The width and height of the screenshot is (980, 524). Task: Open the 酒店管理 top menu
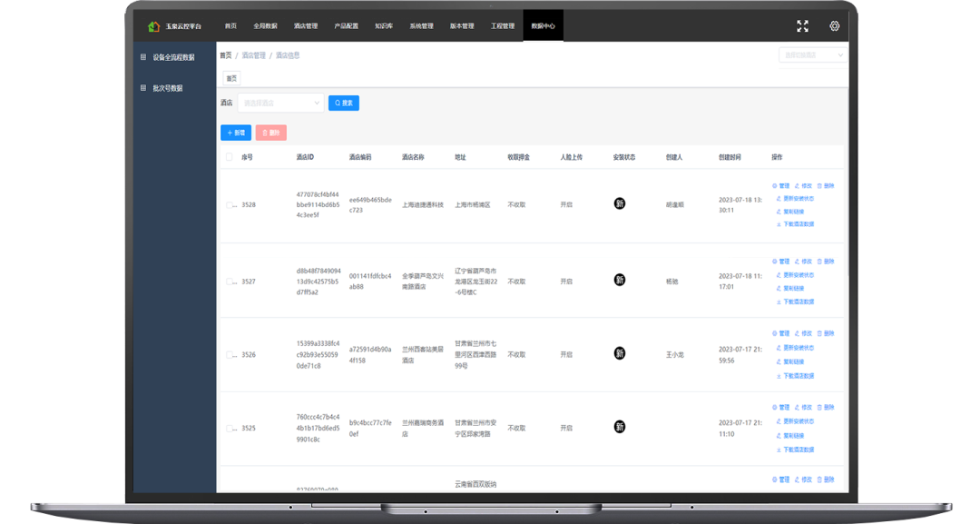click(306, 26)
